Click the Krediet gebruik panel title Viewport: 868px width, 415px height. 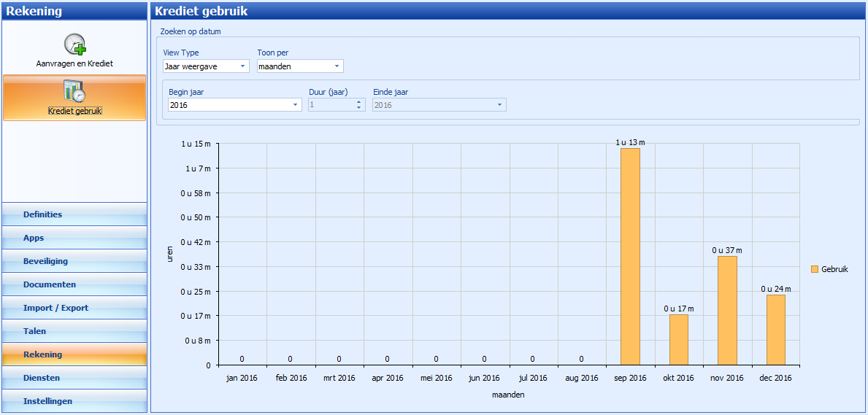click(x=201, y=10)
